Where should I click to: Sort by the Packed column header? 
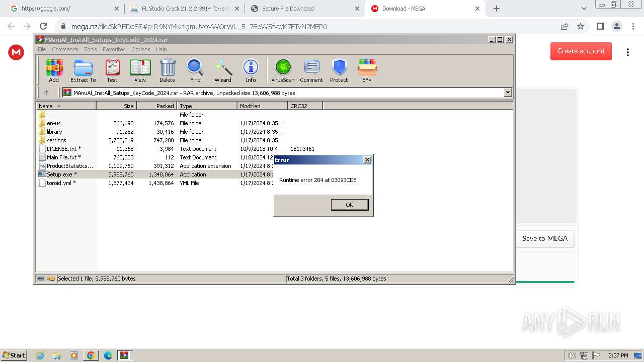[156, 106]
